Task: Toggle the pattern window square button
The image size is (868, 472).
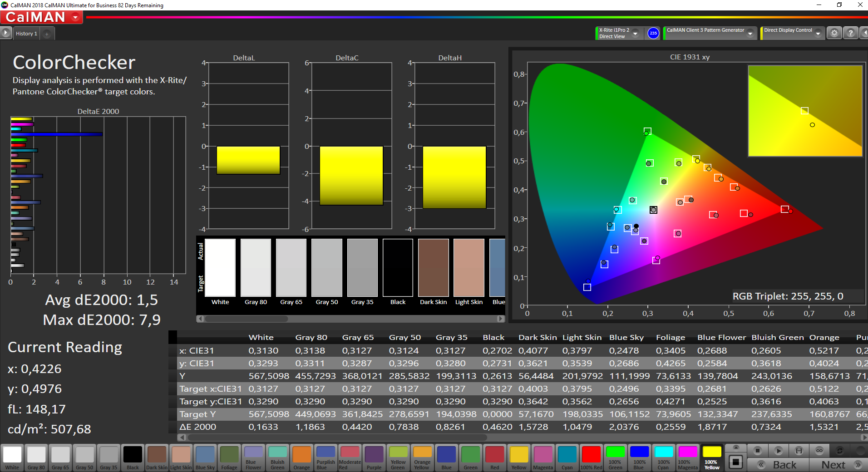Action: point(736,462)
